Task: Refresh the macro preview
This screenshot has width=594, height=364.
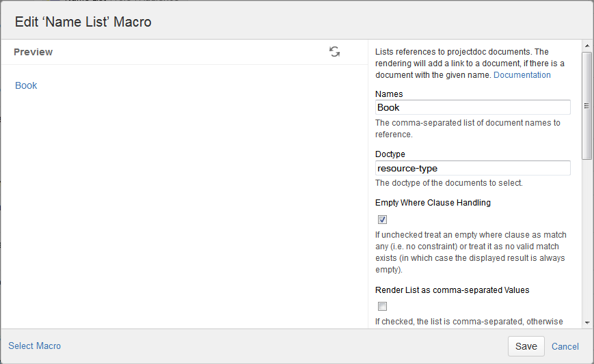Action: click(334, 52)
